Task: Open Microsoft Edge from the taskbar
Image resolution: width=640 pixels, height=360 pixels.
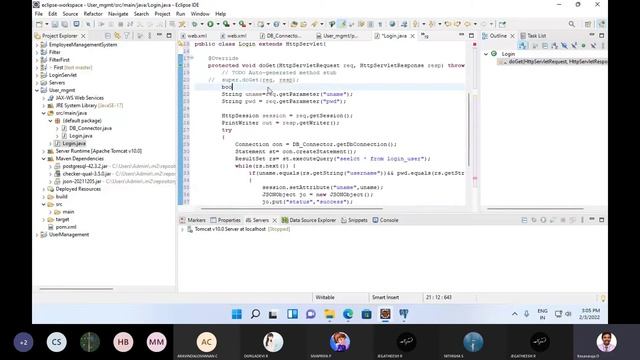Action: pyautogui.click(x=348, y=314)
